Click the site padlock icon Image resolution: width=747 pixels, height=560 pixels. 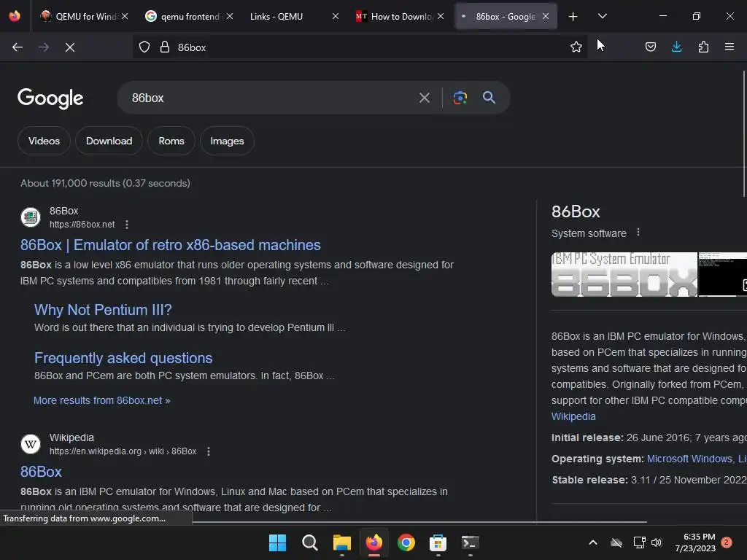[x=165, y=47]
